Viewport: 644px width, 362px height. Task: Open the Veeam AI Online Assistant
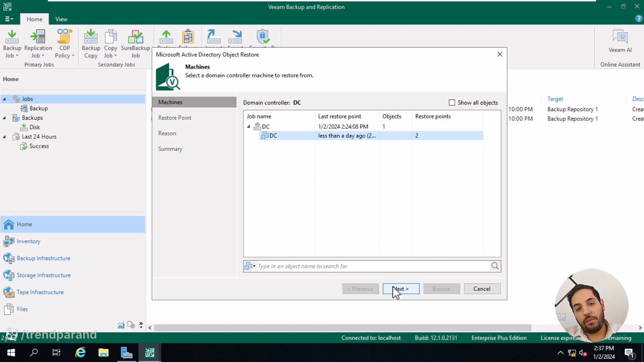pyautogui.click(x=620, y=42)
